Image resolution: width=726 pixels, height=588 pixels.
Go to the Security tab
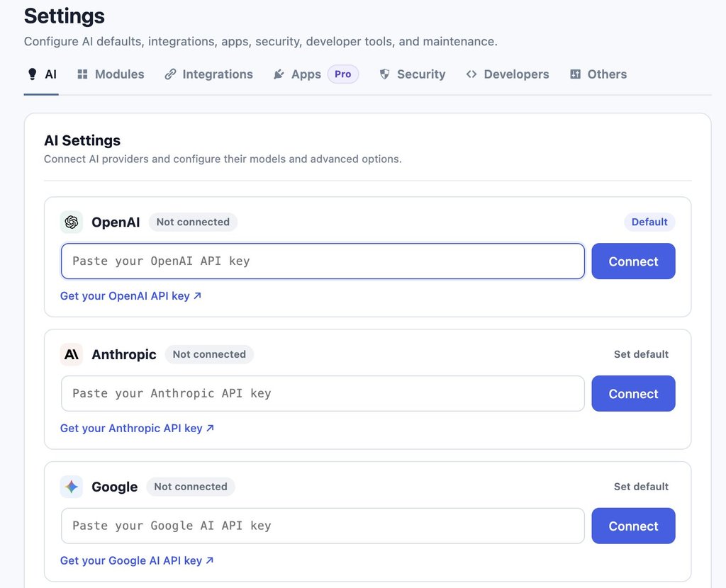point(413,74)
